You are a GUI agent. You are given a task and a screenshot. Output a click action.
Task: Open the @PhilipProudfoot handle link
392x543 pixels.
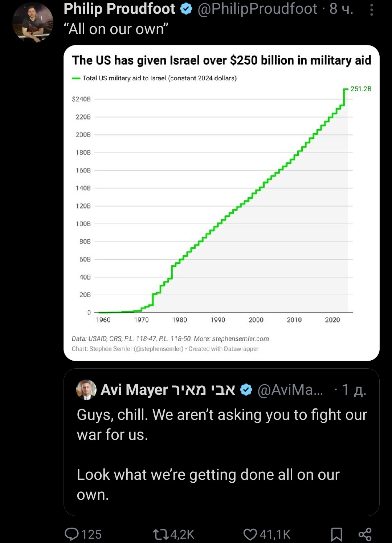coord(257,9)
